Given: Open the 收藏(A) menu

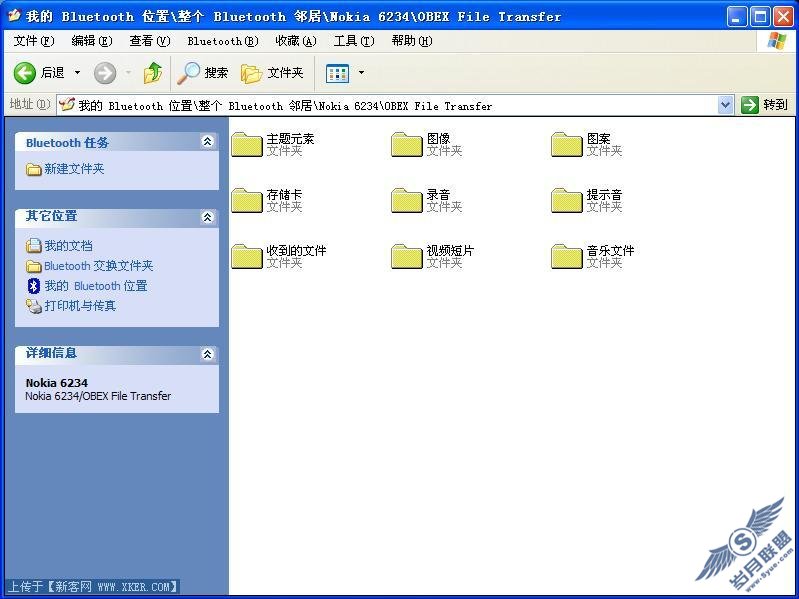Looking at the screenshot, I should pyautogui.click(x=296, y=41).
